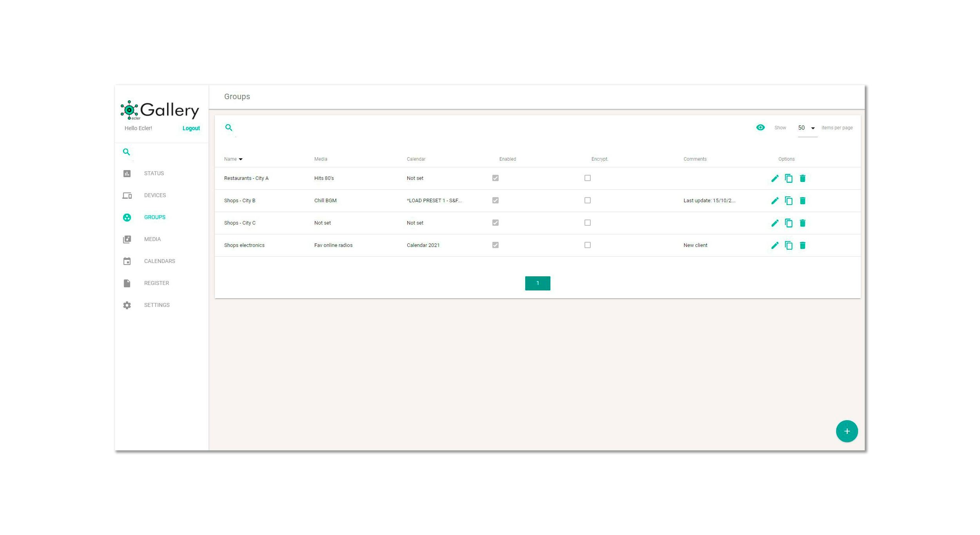Screen dimensions: 980x535
Task: Select the 'Shops electronics' name cell
Action: [244, 245]
